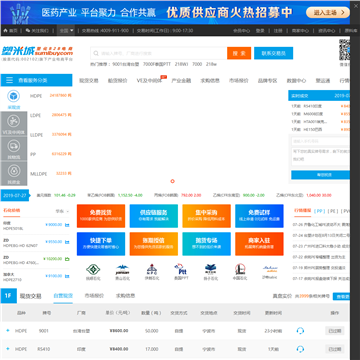Expand the HDPE R5410 table row
This screenshot has height=360, width=360.
(x=8, y=349)
